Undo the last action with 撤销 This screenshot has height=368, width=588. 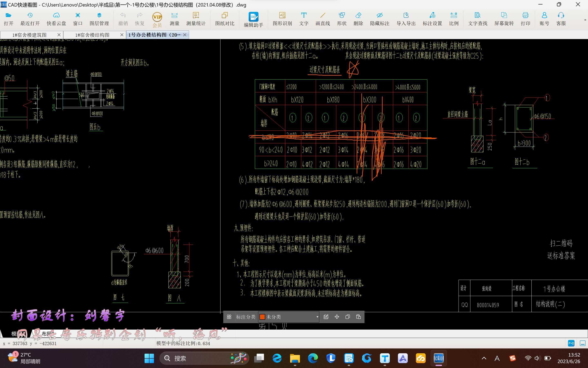123,19
